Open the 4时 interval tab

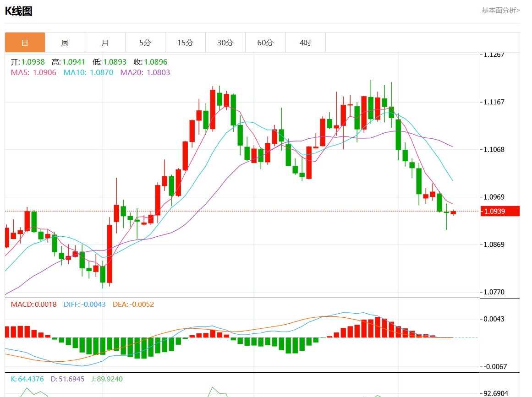point(305,43)
